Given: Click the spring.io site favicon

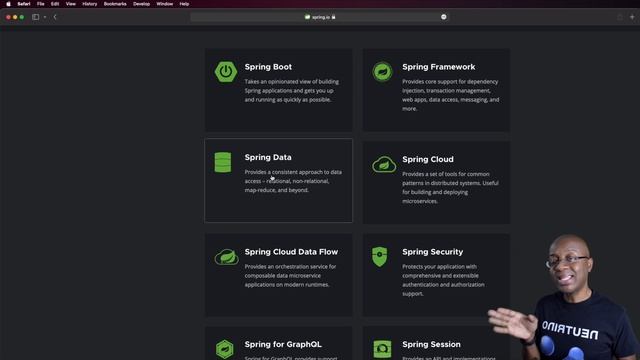Looking at the screenshot, I should [307, 17].
